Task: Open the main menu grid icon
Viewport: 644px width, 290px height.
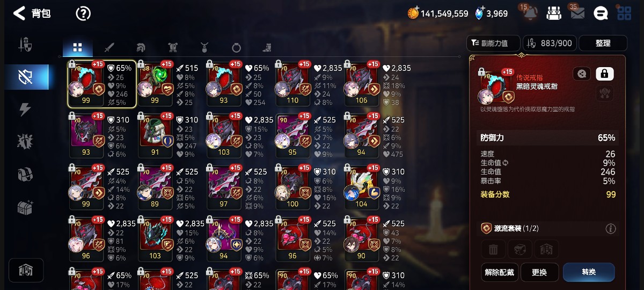Action: coord(624,13)
